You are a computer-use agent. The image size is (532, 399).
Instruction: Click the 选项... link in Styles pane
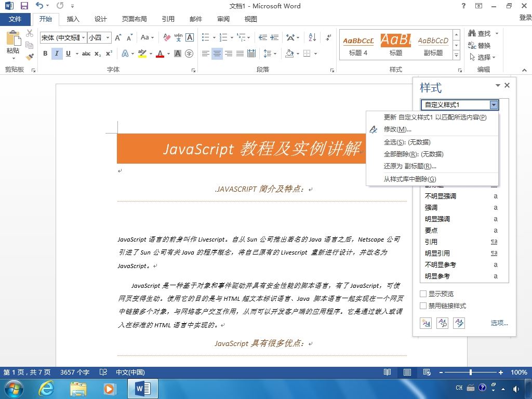[x=499, y=323]
